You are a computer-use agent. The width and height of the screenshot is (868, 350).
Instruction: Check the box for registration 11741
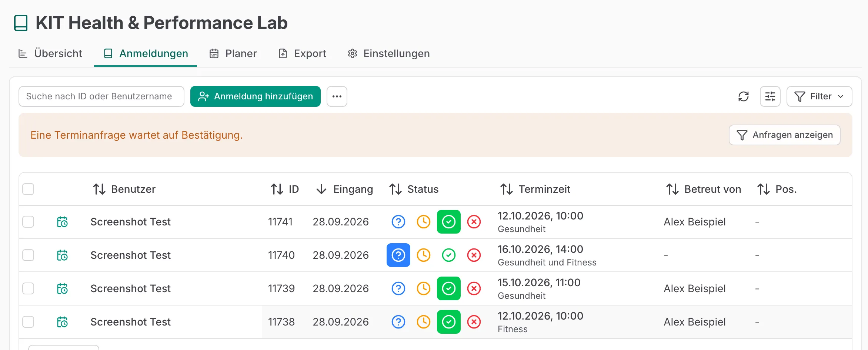28,222
